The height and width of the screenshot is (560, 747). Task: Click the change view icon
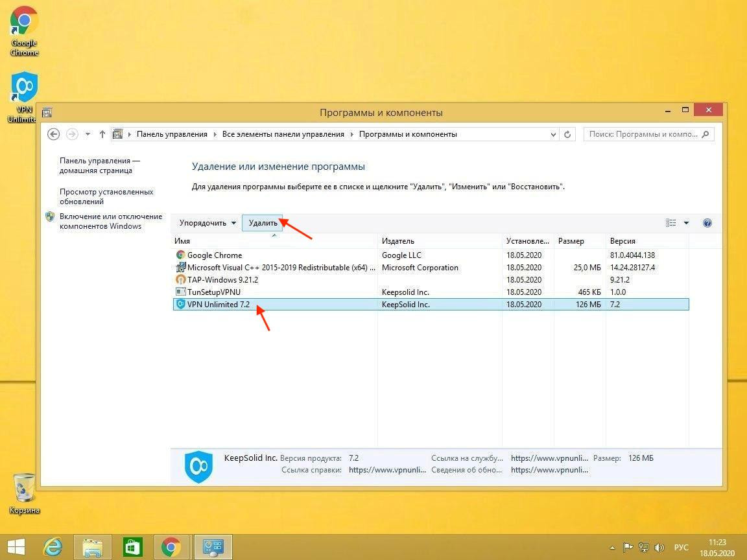click(x=671, y=223)
